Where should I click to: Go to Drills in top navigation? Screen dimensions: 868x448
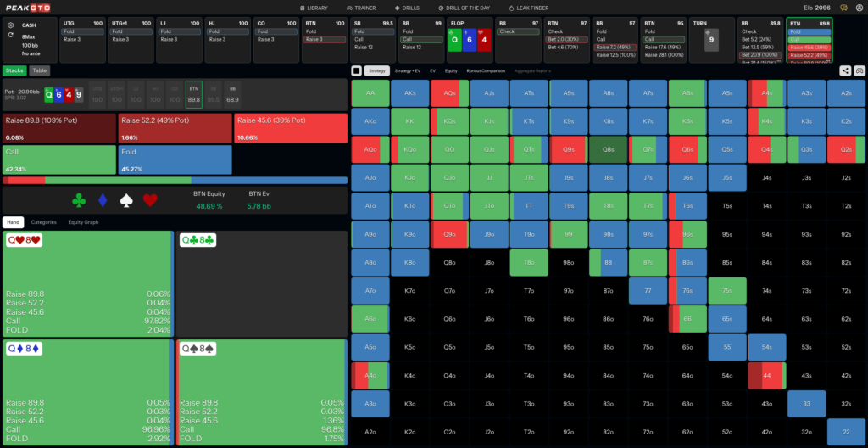tap(407, 8)
